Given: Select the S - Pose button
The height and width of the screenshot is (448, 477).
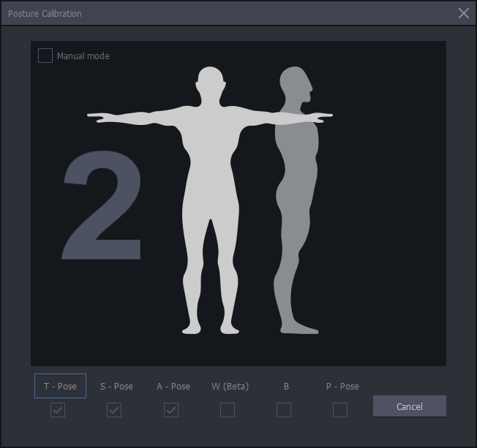Looking at the screenshot, I should click(116, 386).
